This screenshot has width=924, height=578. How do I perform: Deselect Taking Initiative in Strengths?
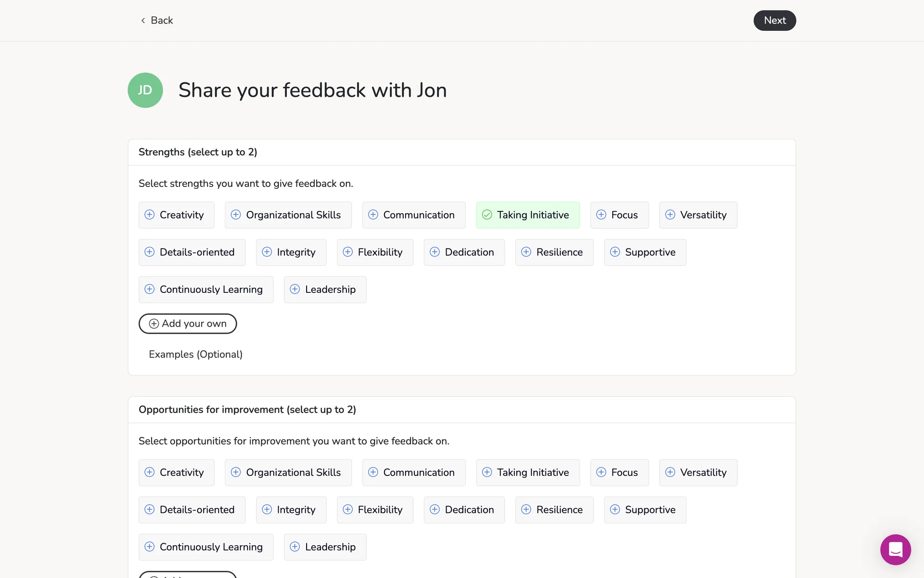(527, 215)
